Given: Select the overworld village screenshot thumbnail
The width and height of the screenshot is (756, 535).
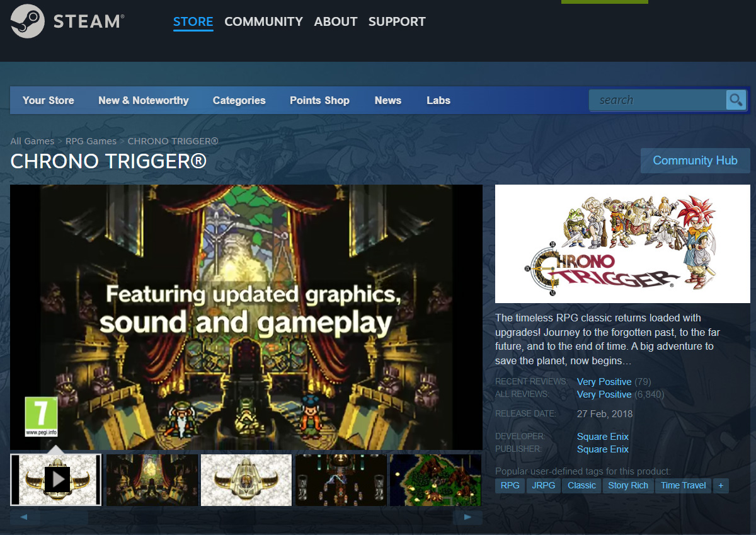Looking at the screenshot, I should [x=435, y=480].
